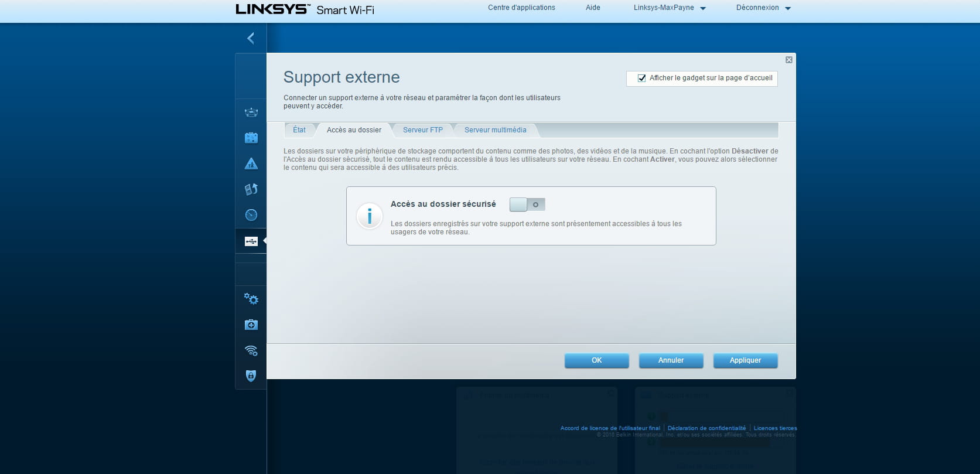Open Déclaration de confidentialité link
Image resolution: width=980 pixels, height=474 pixels.
[x=706, y=428]
